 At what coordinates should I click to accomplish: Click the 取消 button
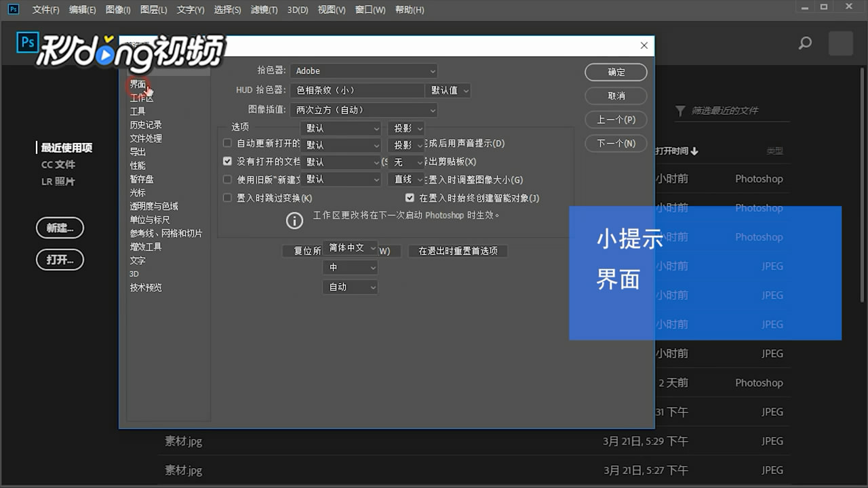[616, 96]
